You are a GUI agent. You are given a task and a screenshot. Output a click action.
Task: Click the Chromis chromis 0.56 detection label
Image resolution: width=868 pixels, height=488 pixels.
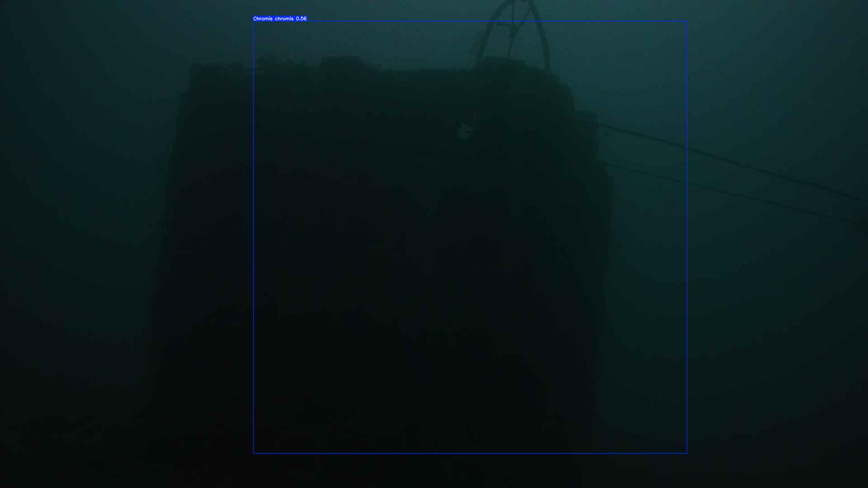pyautogui.click(x=280, y=19)
